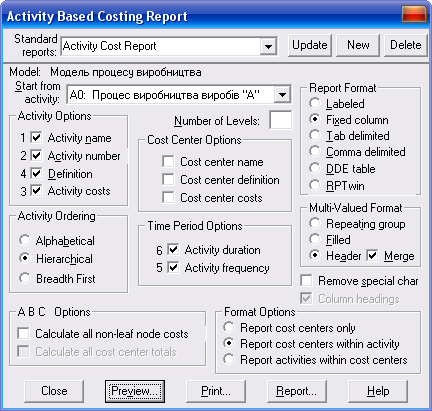This screenshot has width=432, height=411.
Task: Check Calculate all non-leaf node costs
Action: point(23,333)
